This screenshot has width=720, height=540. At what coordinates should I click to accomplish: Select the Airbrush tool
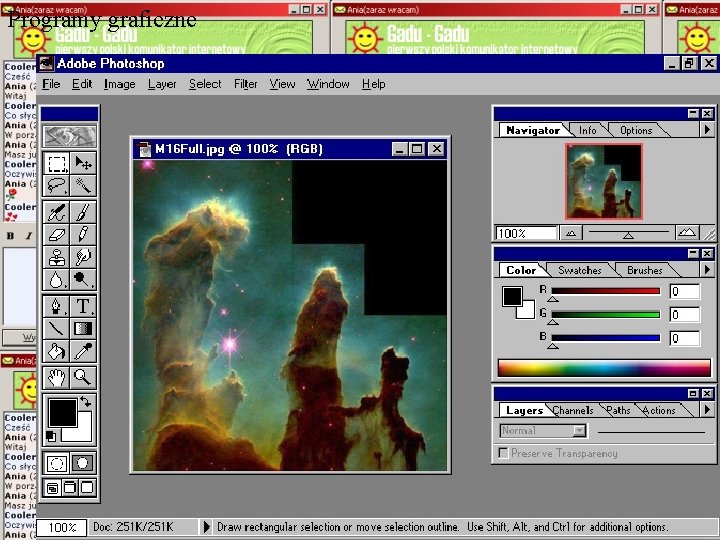56,213
